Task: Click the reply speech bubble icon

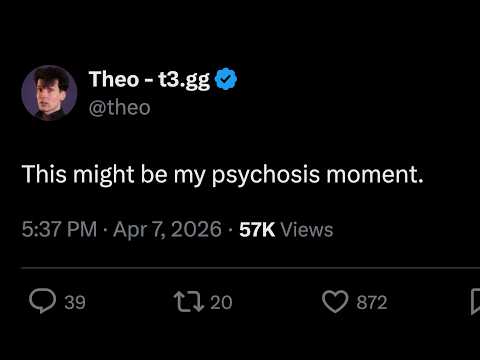Action: click(42, 301)
